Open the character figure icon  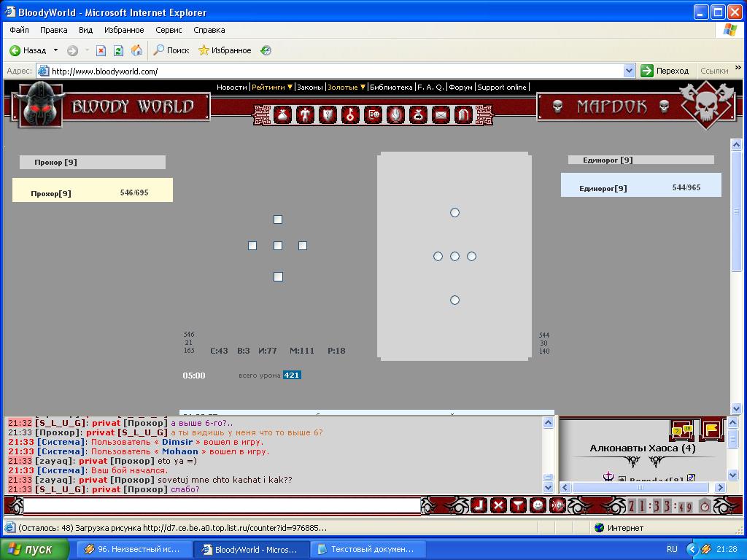[x=305, y=114]
